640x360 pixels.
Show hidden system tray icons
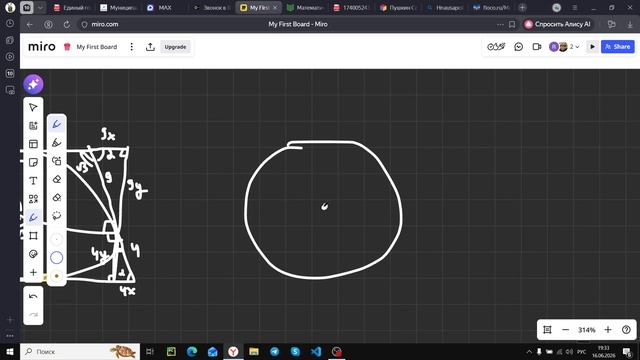[x=529, y=351]
